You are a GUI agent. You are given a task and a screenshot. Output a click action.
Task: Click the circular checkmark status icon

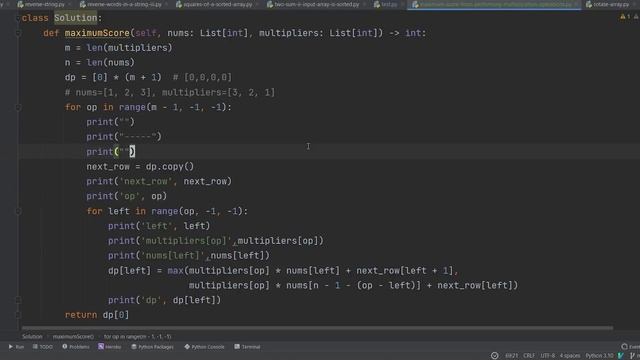pyautogui.click(x=494, y=356)
